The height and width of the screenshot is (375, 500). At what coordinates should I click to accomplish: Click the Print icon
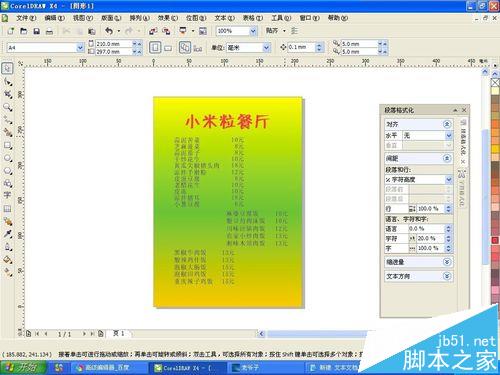[x=49, y=31]
